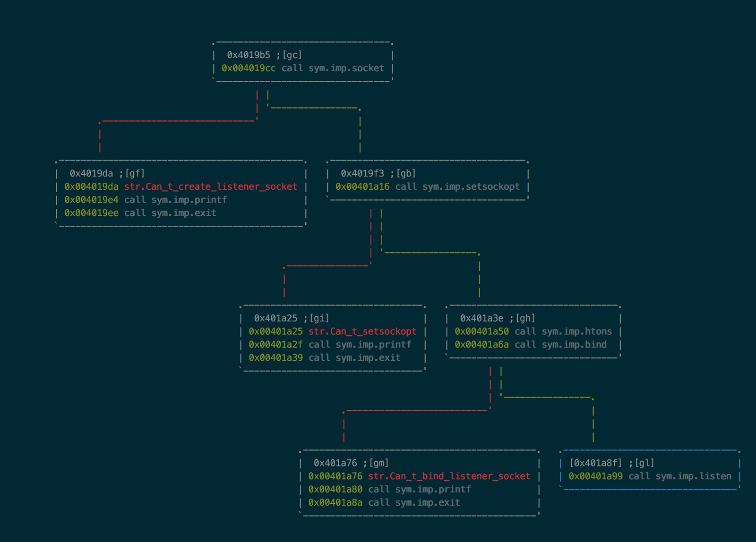Select str.Can_t_create_listener_socket string reference
The height and width of the screenshot is (542, 756).
coord(211,187)
